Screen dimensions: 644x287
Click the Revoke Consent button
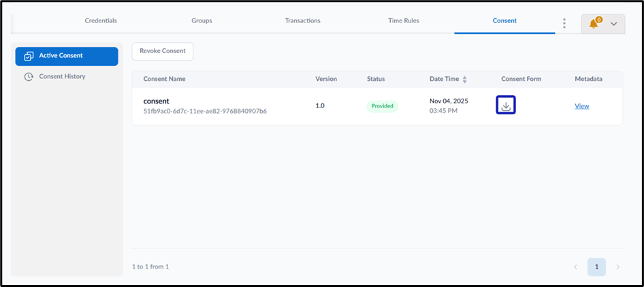click(163, 51)
